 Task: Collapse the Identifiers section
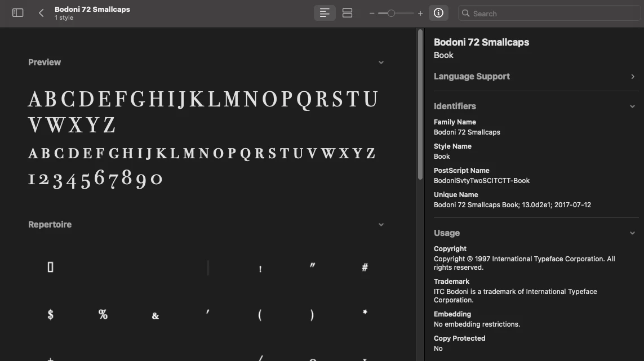(632, 106)
